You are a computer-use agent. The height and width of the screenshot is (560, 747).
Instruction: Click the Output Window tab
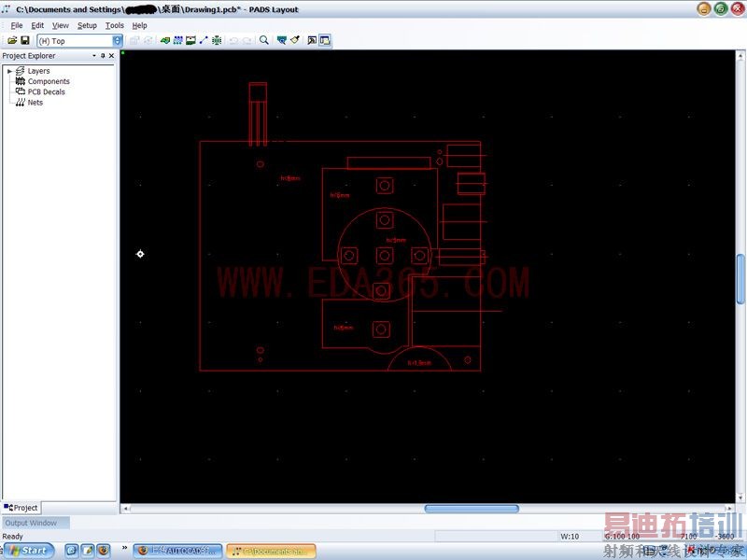pos(35,523)
